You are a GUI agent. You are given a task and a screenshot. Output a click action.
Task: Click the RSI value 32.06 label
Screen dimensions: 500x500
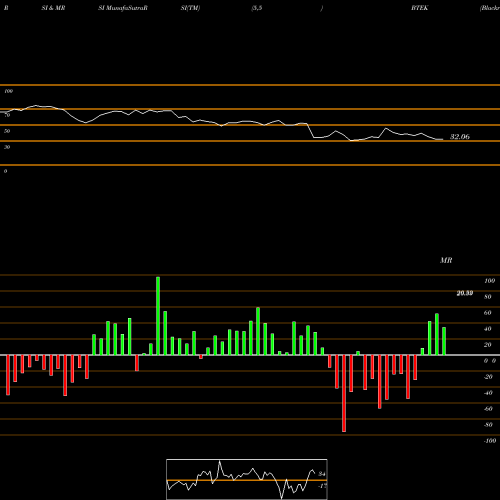click(x=460, y=137)
